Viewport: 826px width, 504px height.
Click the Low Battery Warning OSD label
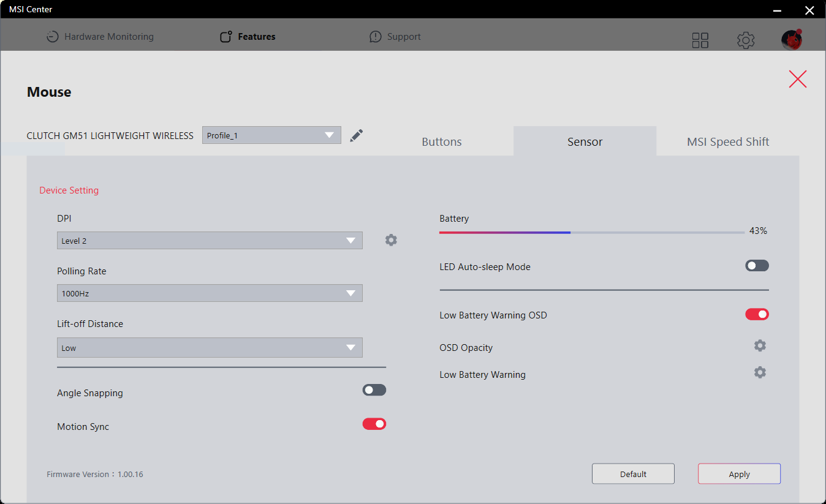point(493,315)
